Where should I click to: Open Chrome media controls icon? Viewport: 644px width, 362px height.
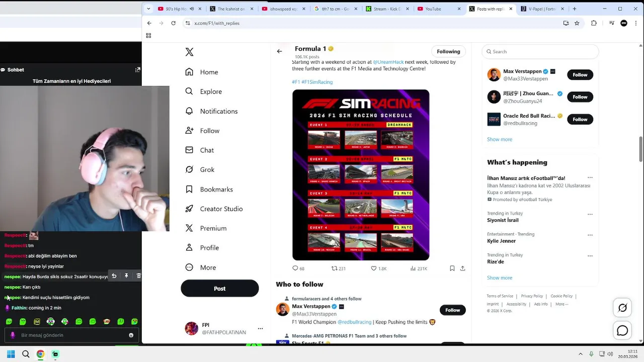pyautogui.click(x=612, y=23)
